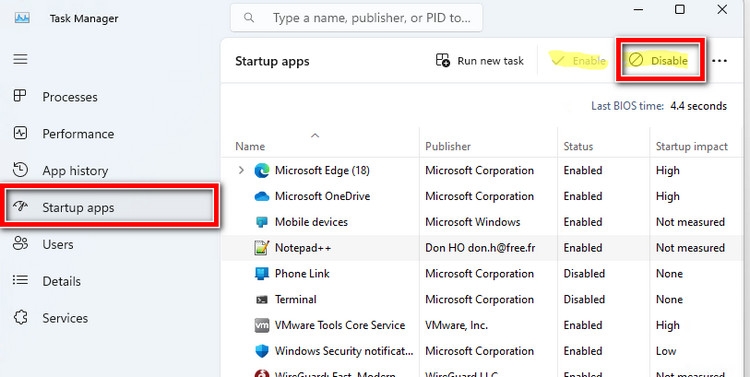Open the hamburger navigation menu
750x377 pixels.
pos(20,59)
